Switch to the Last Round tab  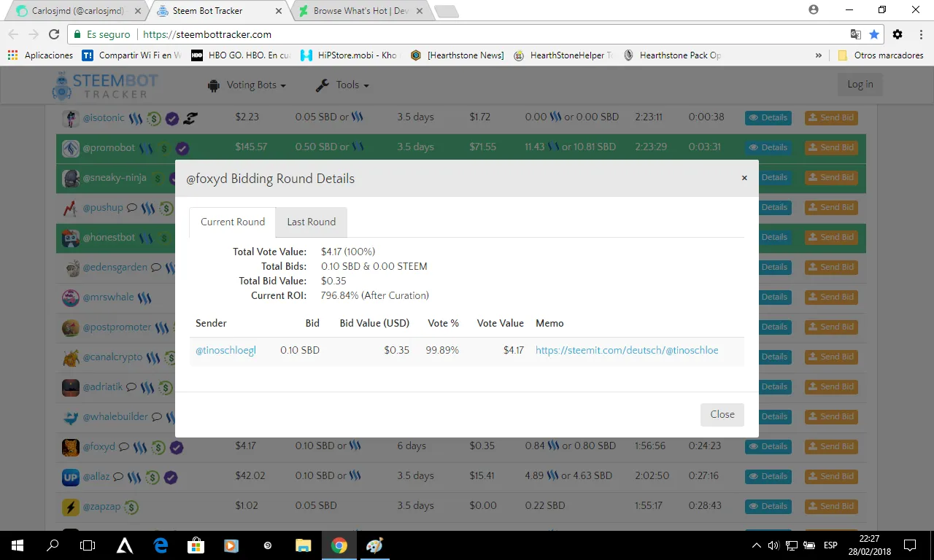point(312,222)
